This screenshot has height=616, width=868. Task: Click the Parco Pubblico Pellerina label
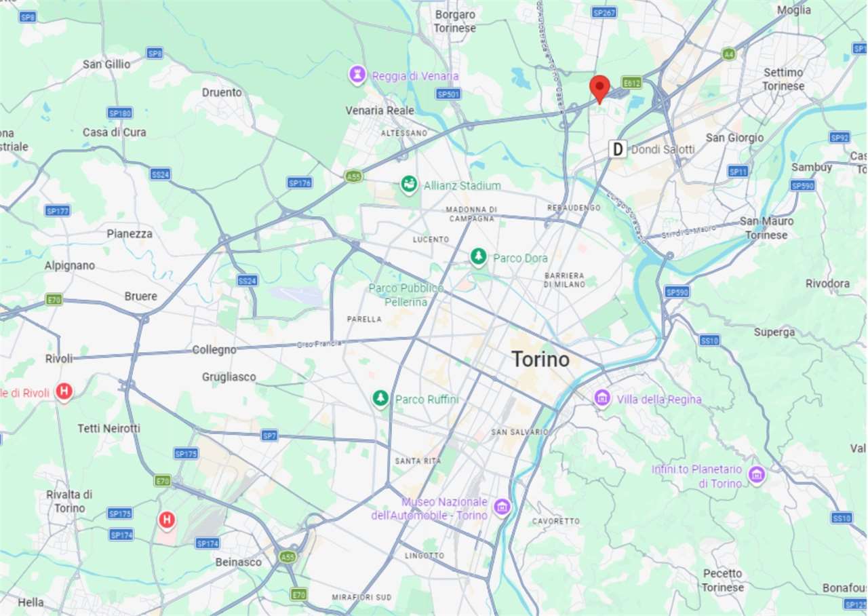(406, 294)
